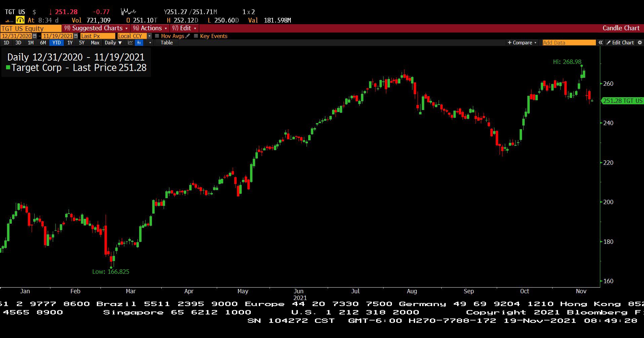Screen dimensions: 644x338
Task: Click the green legend square for Target Corp
Action: pos(8,68)
